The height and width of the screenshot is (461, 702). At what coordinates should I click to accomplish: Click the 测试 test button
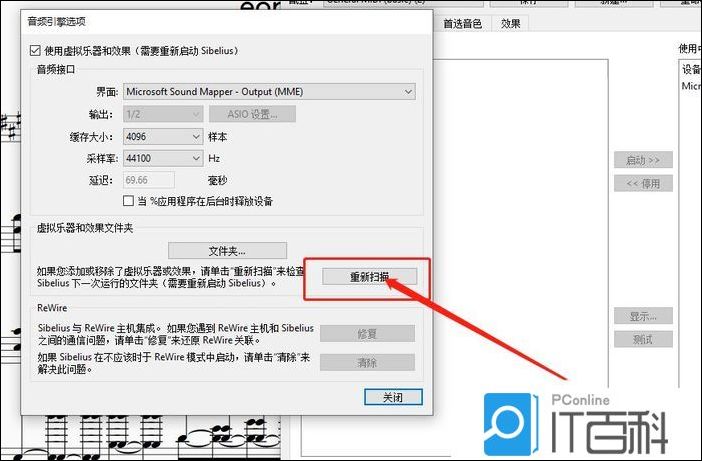click(x=642, y=339)
